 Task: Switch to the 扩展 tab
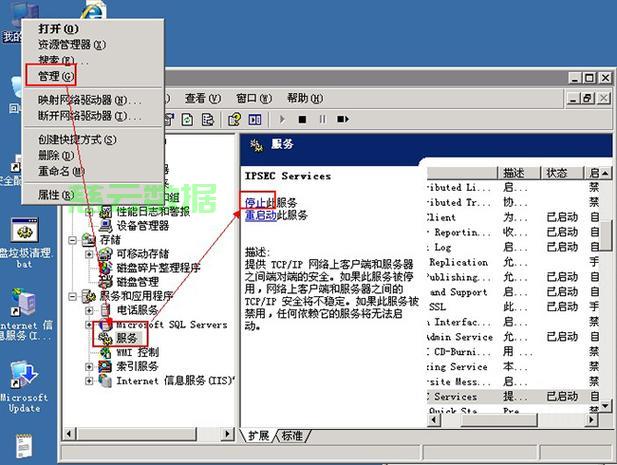click(259, 435)
